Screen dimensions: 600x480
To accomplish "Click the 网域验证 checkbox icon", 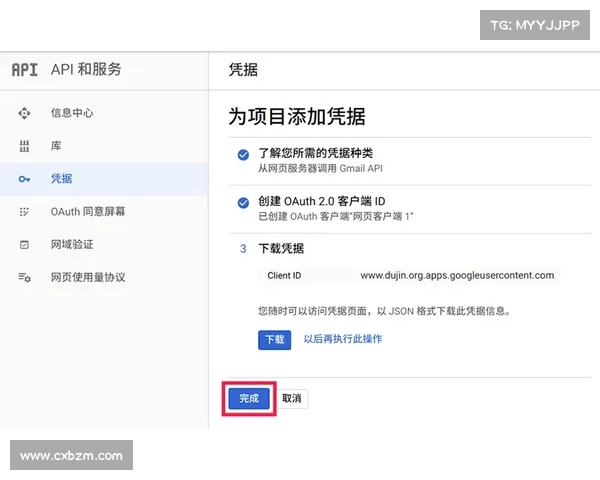I will 24,245.
